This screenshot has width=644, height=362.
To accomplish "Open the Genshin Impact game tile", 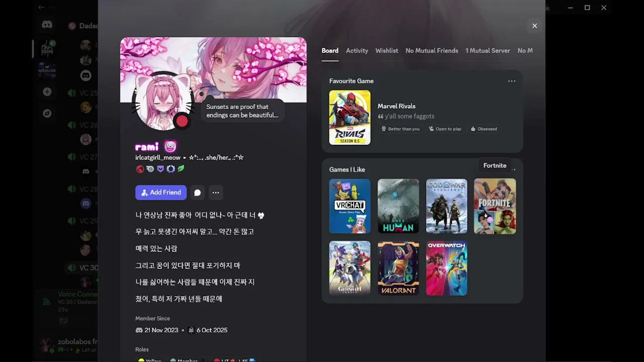I will tap(350, 268).
